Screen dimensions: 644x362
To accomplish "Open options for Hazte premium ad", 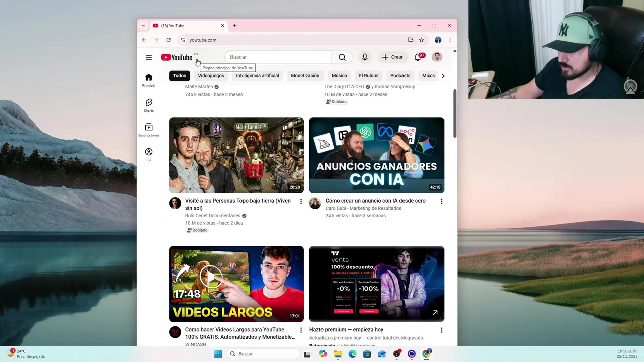I will point(442,330).
